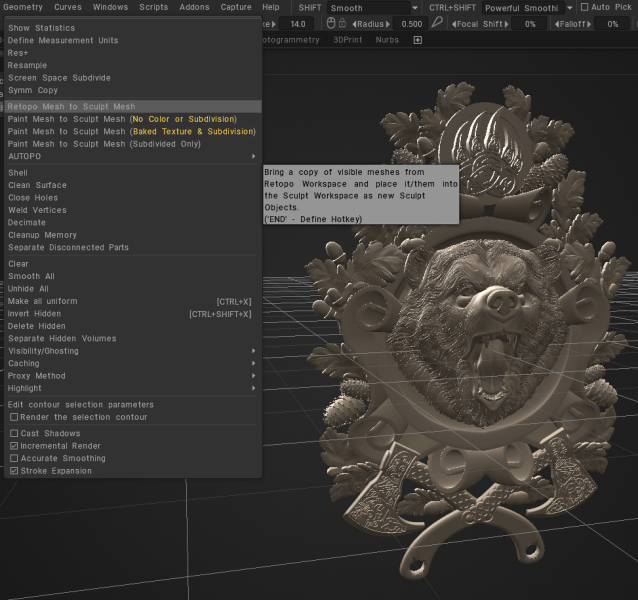Open the SHIFT Smooth brush dropdown

coord(415,8)
